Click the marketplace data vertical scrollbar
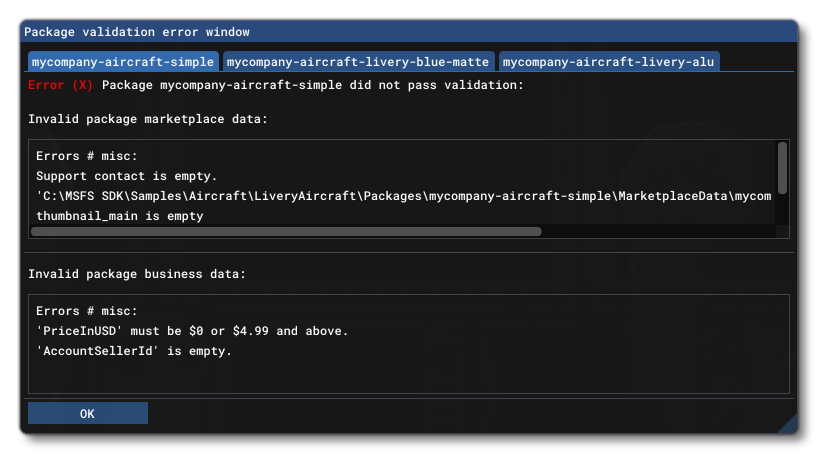This screenshot has height=454, width=818. [782, 168]
